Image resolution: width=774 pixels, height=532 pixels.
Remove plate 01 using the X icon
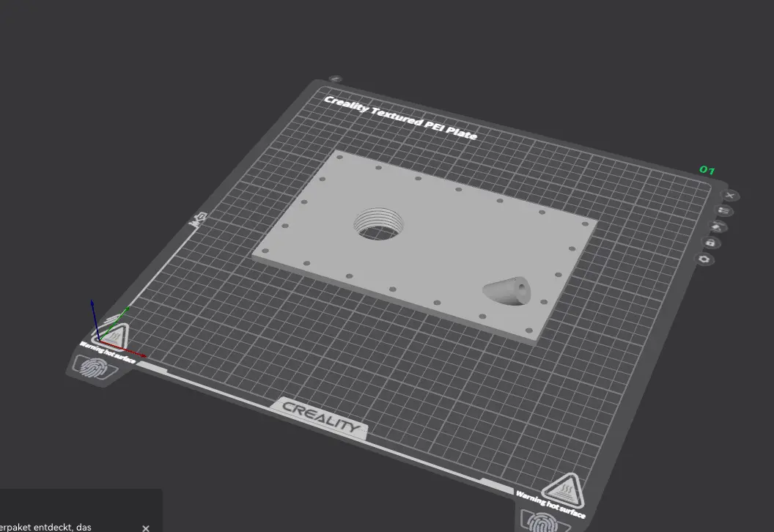coord(730,196)
